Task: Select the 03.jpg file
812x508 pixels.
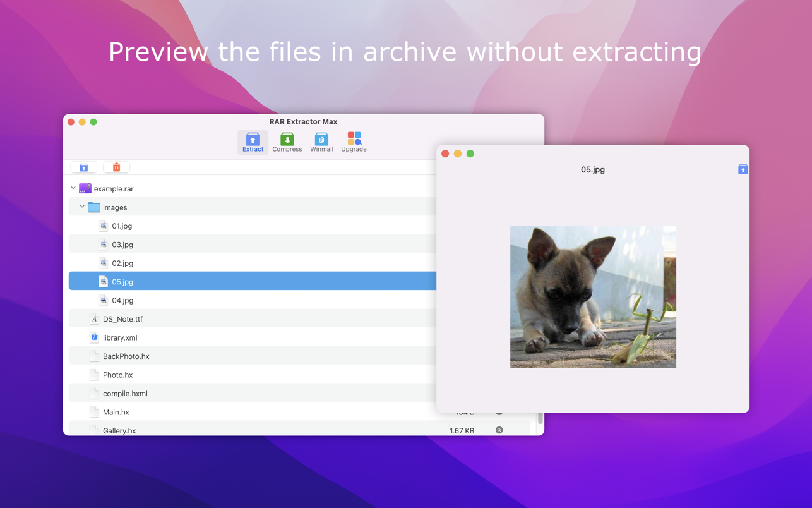Action: tap(122, 245)
